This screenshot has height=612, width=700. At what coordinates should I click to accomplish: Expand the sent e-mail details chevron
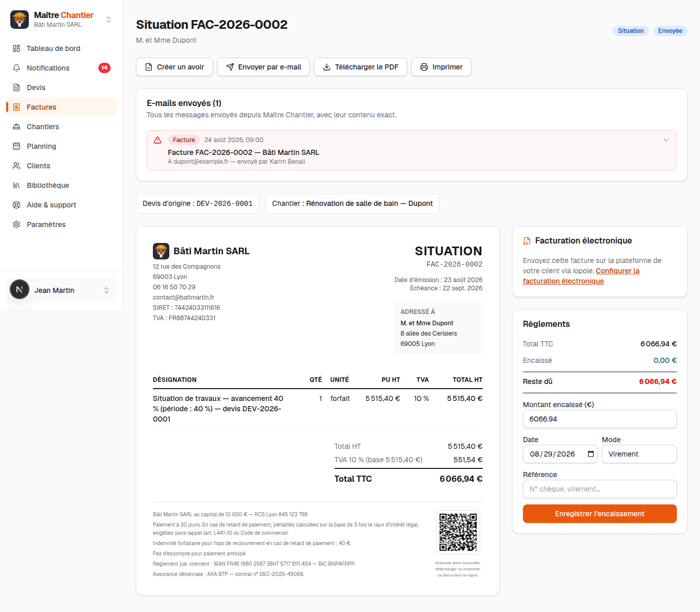click(x=666, y=140)
